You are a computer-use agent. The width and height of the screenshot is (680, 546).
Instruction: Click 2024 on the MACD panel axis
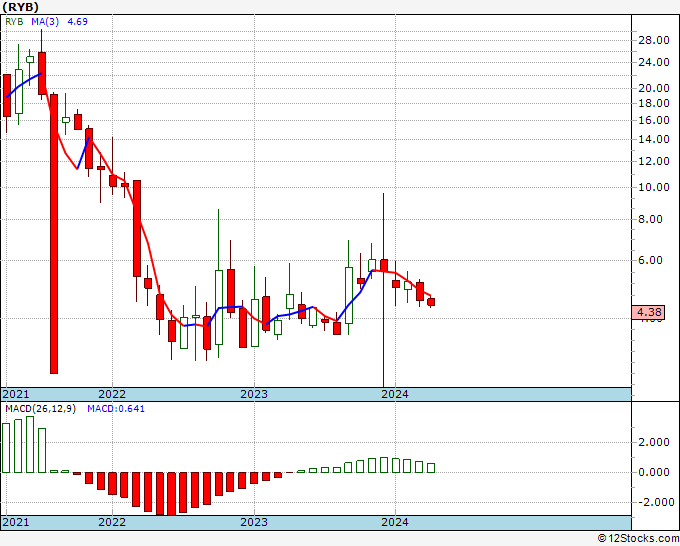pos(395,522)
